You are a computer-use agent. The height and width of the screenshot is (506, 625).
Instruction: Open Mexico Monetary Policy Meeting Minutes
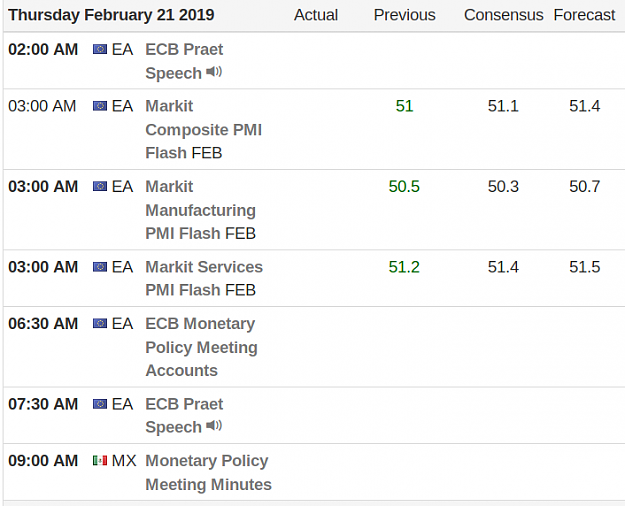tap(208, 473)
